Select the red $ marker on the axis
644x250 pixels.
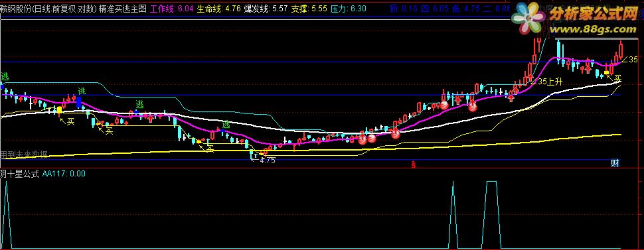point(414,165)
